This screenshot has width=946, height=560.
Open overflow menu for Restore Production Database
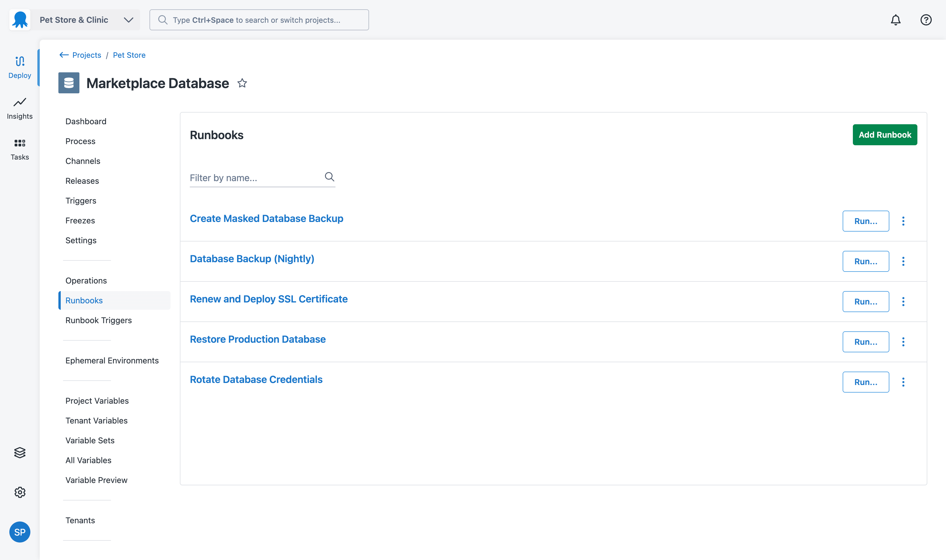[903, 342]
